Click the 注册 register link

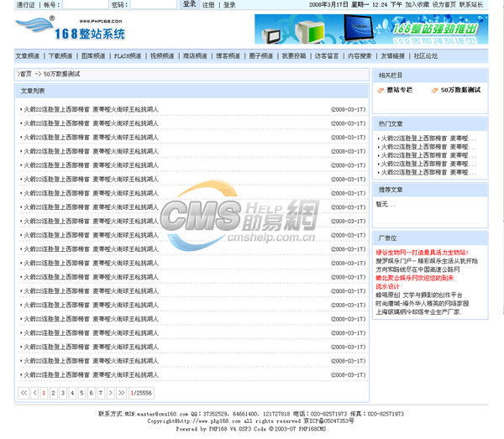[208, 5]
